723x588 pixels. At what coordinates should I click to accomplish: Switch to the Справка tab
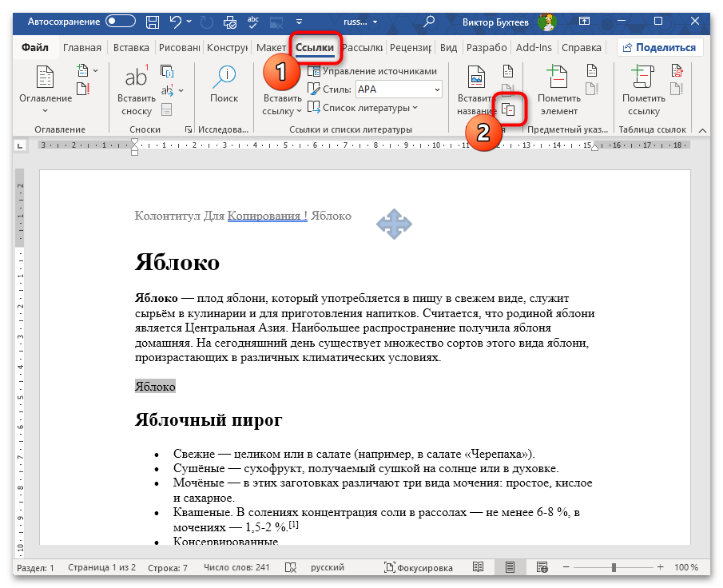pos(582,47)
